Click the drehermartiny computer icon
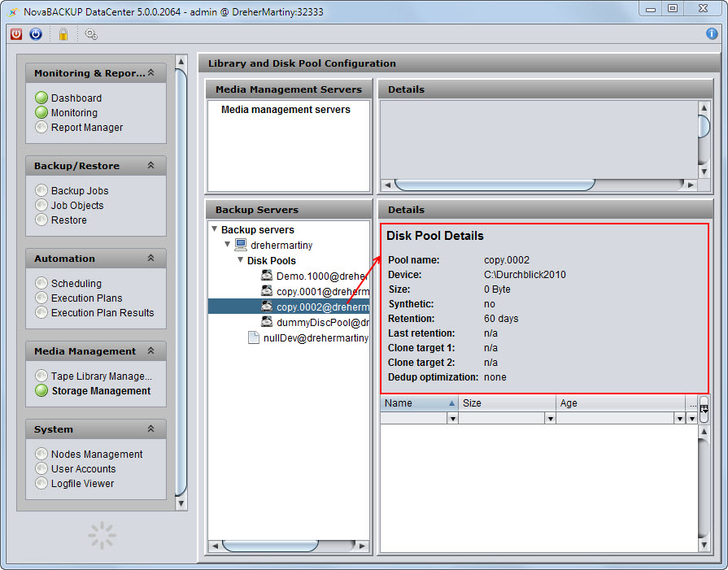The image size is (728, 570). [241, 245]
